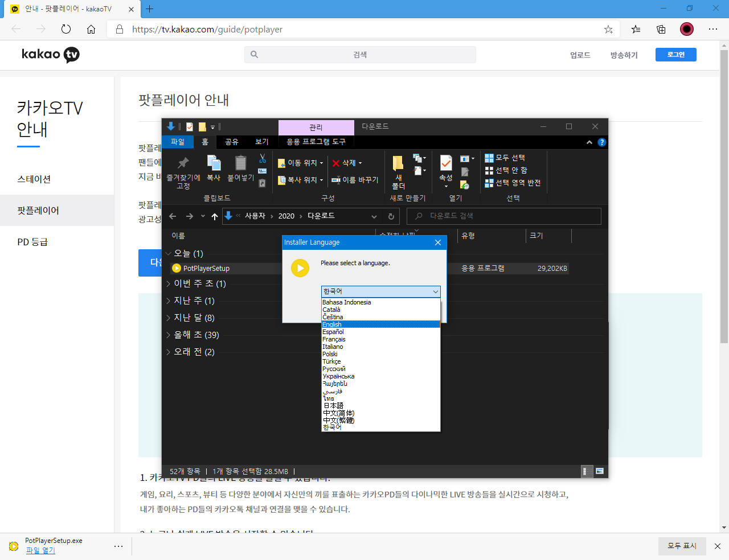Open Copy to (복사 위치) dropdown
The width and height of the screenshot is (729, 560).
pyautogui.click(x=300, y=180)
